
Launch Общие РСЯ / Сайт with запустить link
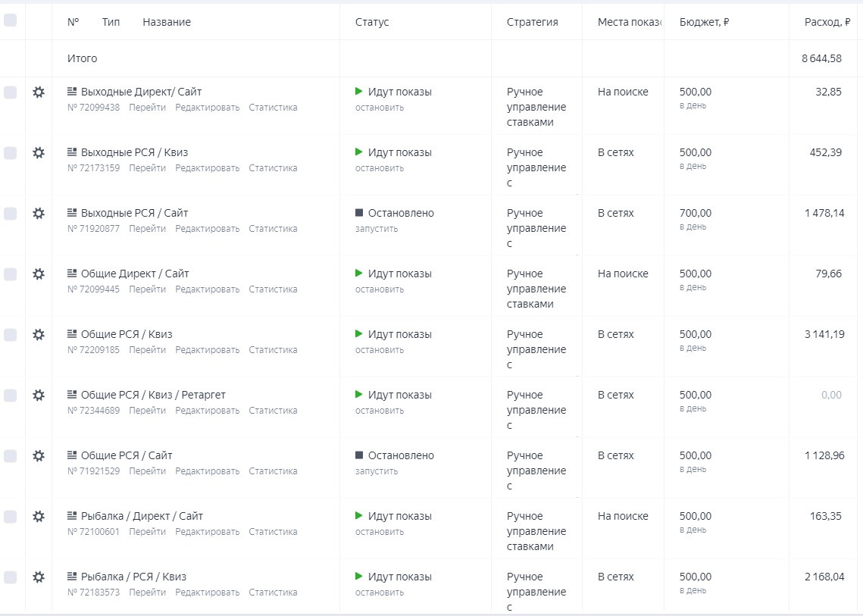coord(377,471)
